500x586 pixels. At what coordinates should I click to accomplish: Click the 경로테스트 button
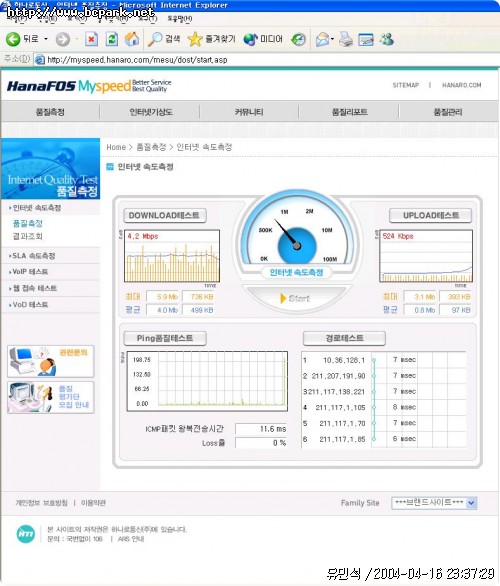[x=344, y=338]
